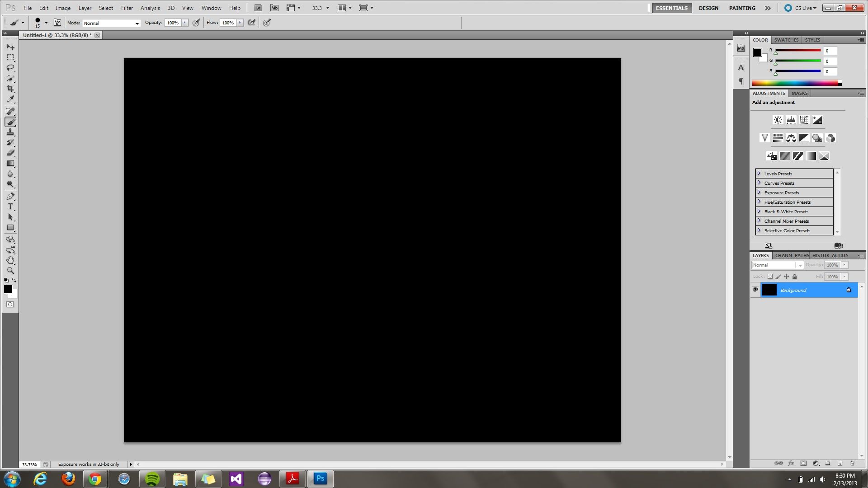
Task: Select the Dodge tool
Action: pos(10,184)
